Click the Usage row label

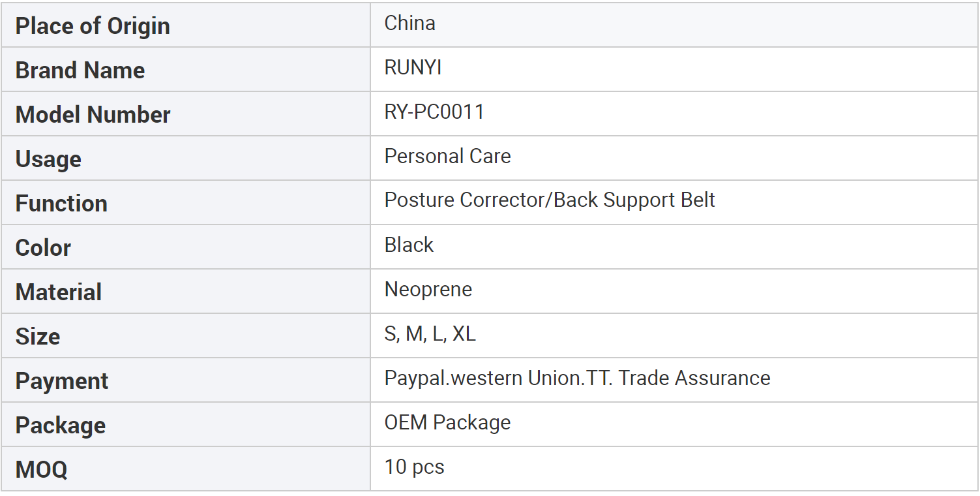48,159
